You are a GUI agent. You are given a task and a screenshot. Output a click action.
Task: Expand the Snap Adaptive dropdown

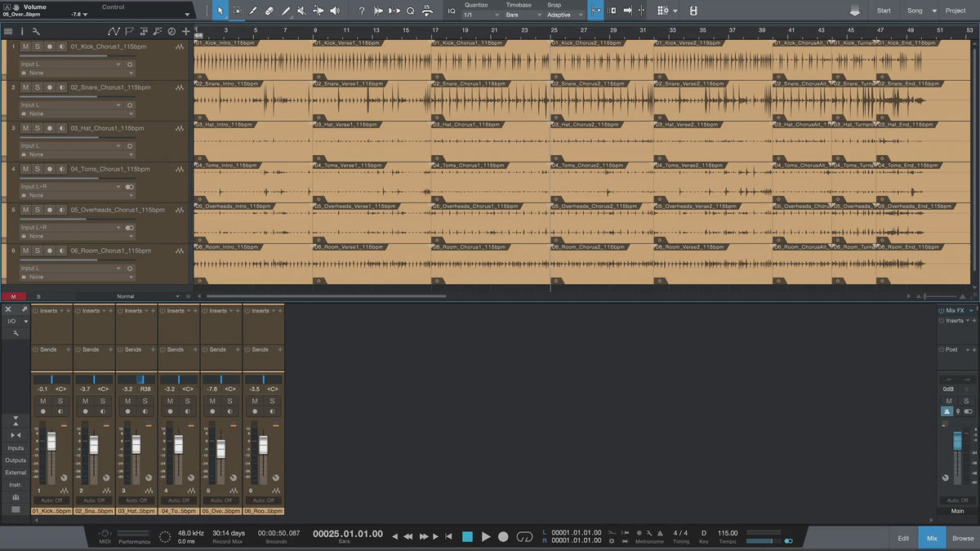pos(564,15)
